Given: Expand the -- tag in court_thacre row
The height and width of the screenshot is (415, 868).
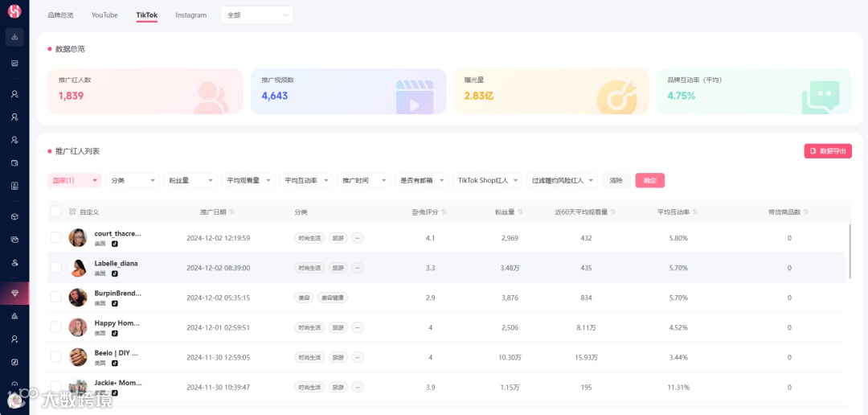Looking at the screenshot, I should (x=358, y=238).
